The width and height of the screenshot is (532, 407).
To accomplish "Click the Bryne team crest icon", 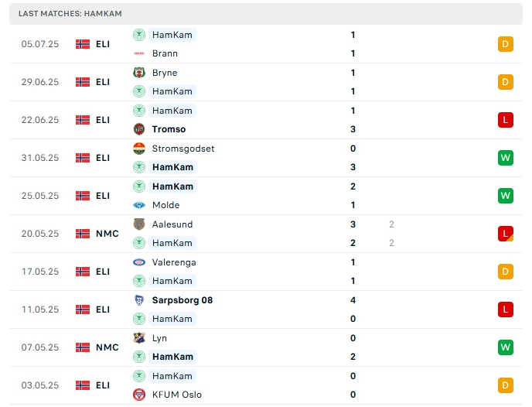I will 139,73.
